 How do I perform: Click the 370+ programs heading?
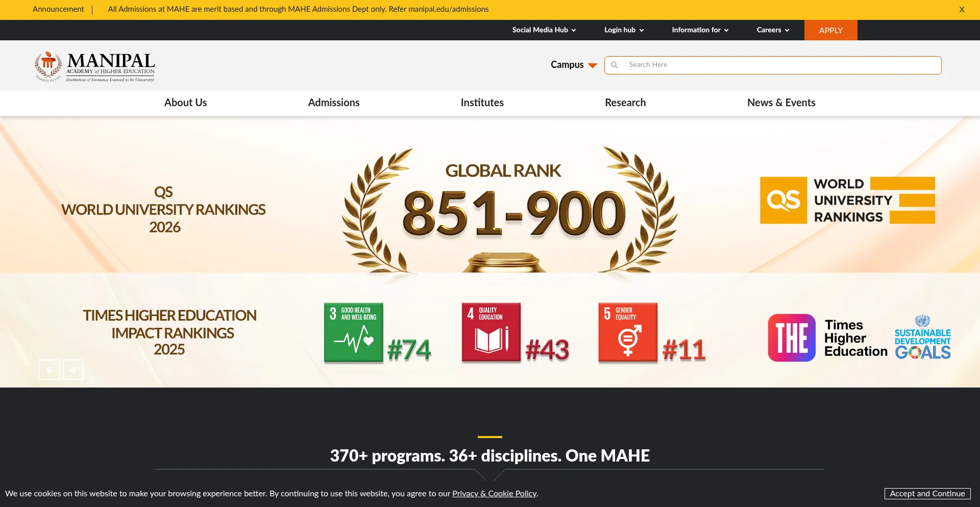490,456
